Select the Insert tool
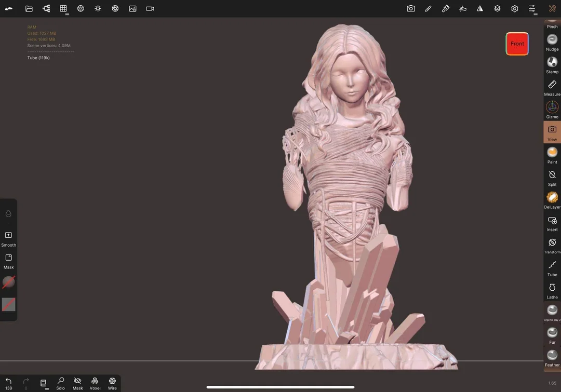This screenshot has width=561, height=392. (552, 223)
